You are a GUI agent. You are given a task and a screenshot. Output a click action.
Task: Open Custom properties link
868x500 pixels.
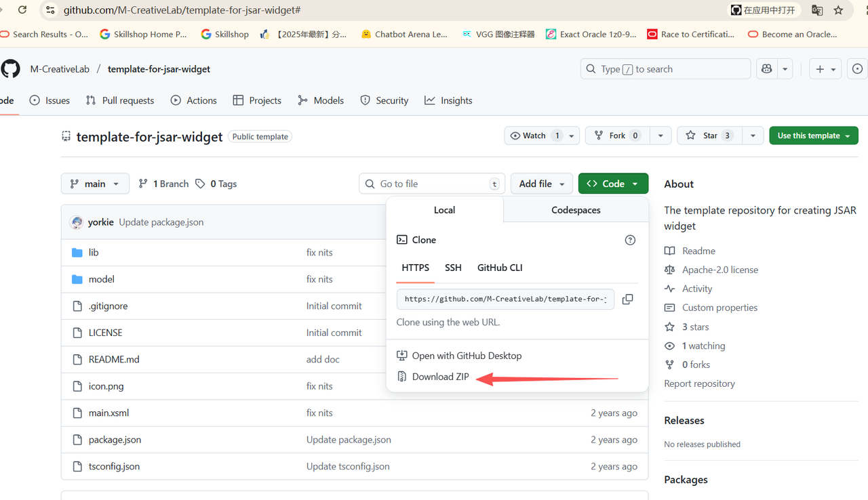point(711,308)
